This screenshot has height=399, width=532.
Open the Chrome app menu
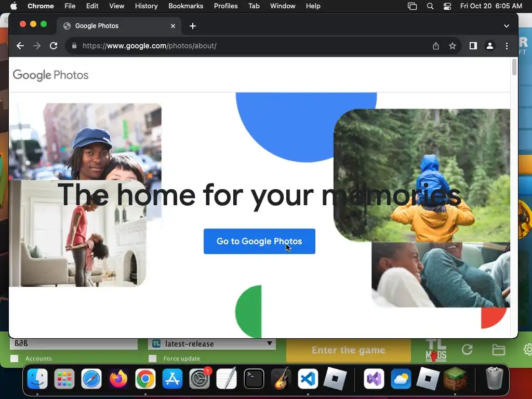41,6
